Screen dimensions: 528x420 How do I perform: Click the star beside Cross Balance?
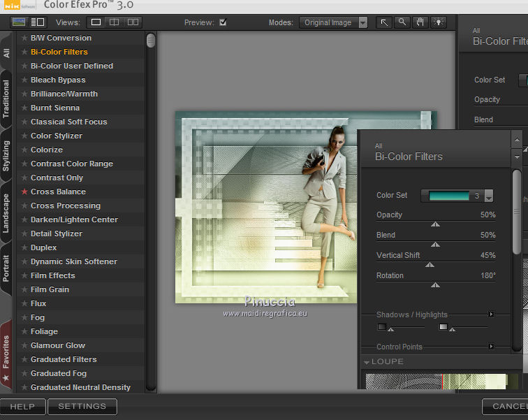point(24,191)
